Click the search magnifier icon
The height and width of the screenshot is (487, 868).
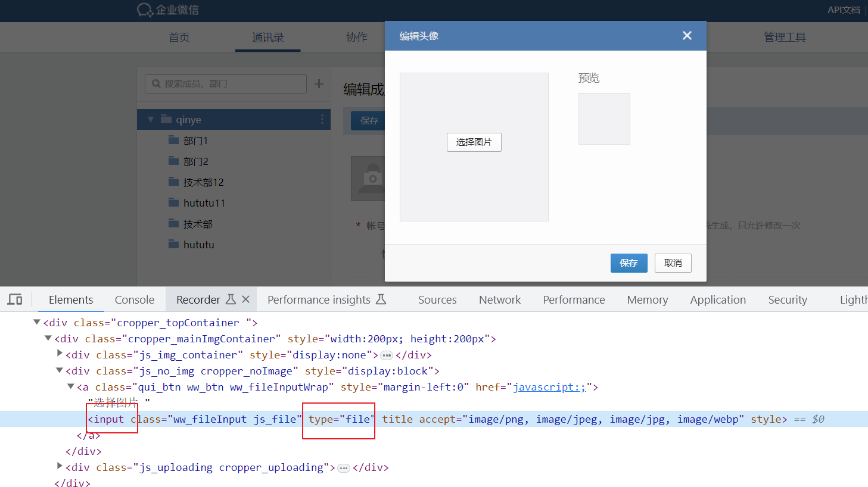click(x=156, y=84)
